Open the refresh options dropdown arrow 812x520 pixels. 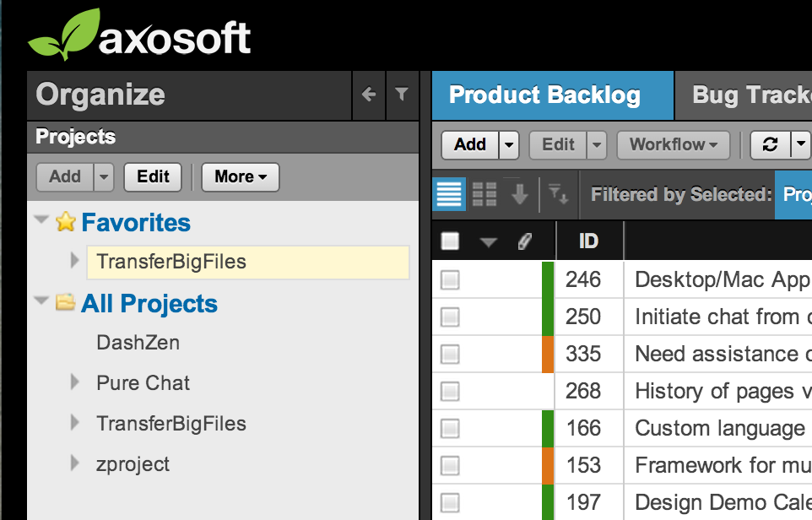coord(801,144)
